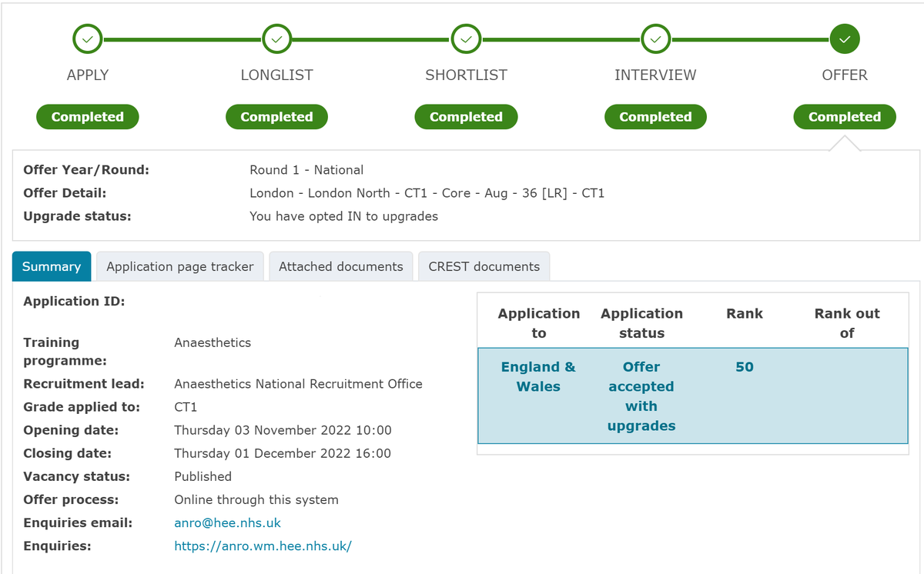Click the LONGLIST step checkmark circle
The height and width of the screenshot is (574, 924).
click(x=276, y=38)
